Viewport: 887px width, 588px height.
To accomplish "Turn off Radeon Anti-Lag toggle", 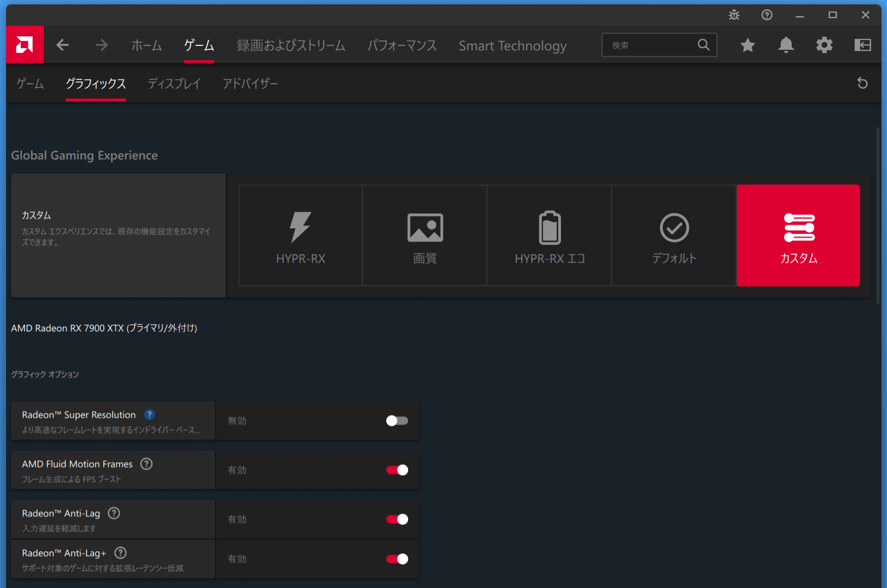I will click(x=397, y=519).
